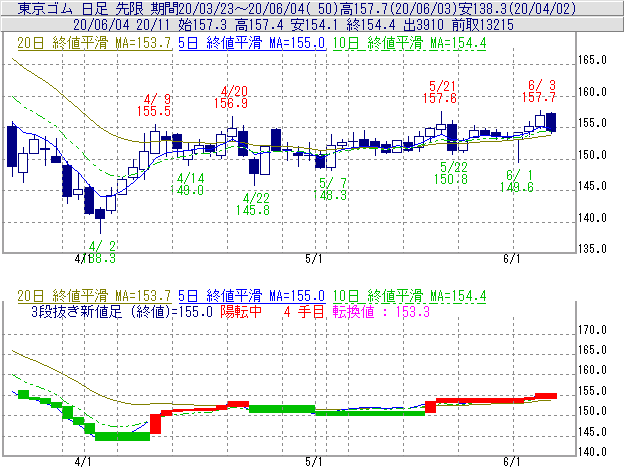Click the 170.0 axis label in lower chart
The width and height of the screenshot is (624, 474).
point(592,330)
